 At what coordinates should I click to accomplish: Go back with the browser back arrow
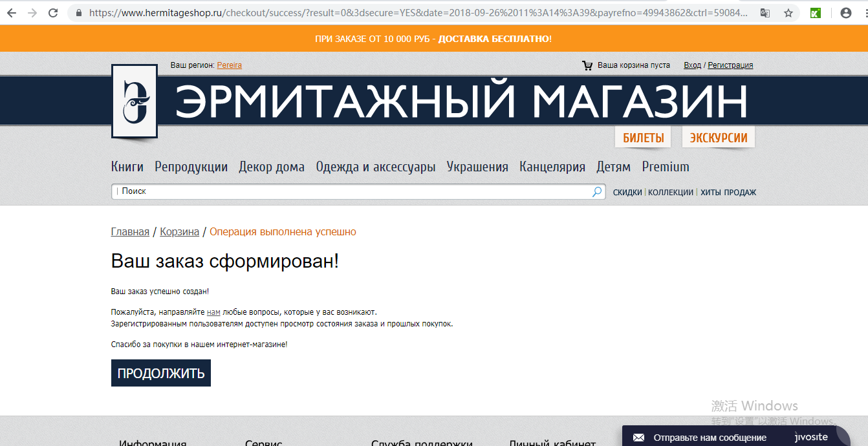click(x=12, y=13)
